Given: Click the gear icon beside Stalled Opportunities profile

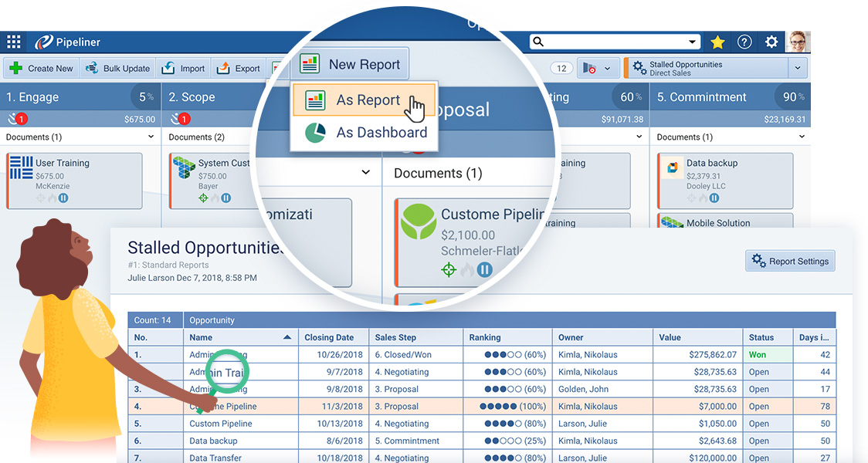Looking at the screenshot, I should 639,68.
